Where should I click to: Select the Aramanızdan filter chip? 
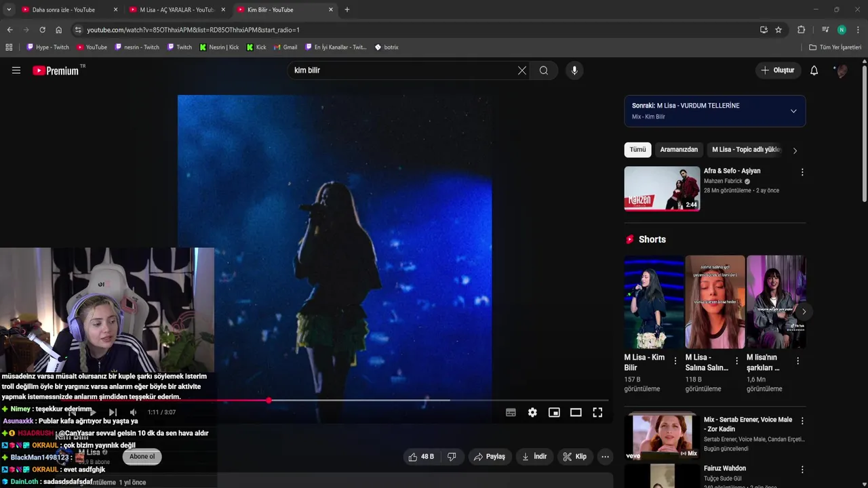click(679, 150)
